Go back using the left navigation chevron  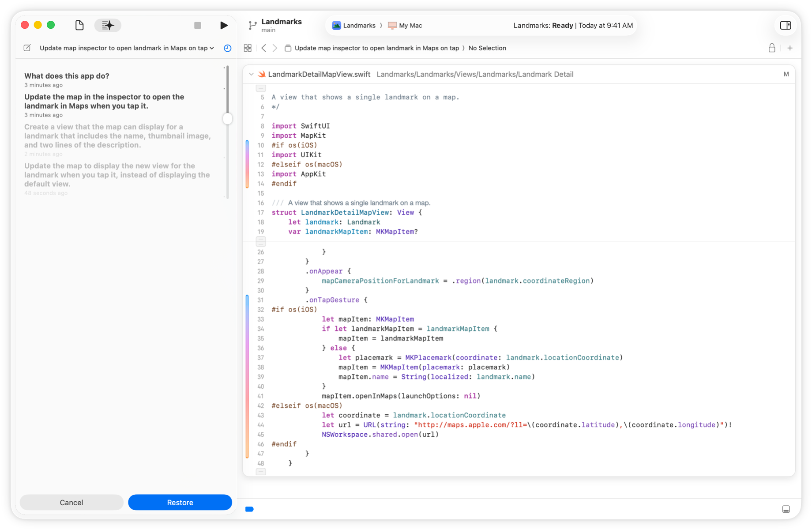click(263, 48)
